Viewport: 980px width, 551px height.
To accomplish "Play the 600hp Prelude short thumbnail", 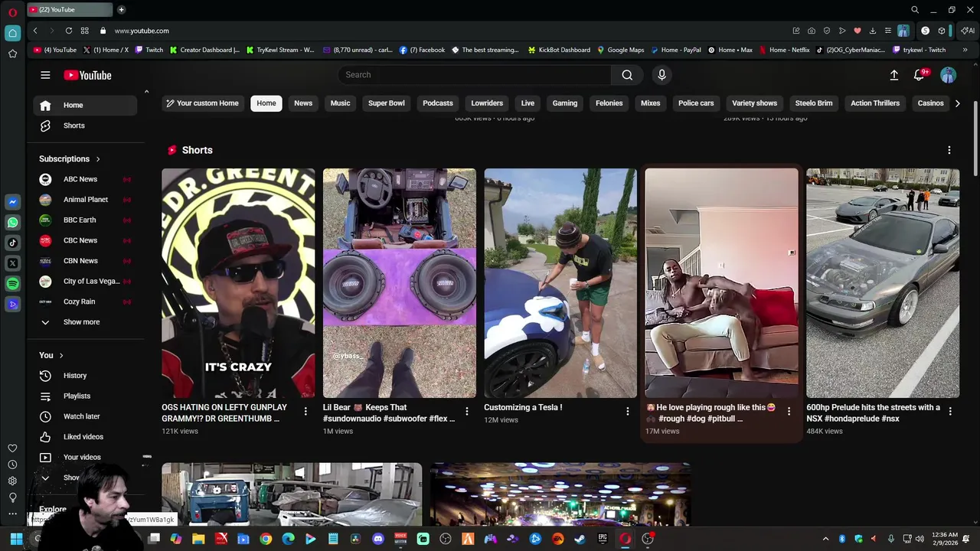I will 883,283.
